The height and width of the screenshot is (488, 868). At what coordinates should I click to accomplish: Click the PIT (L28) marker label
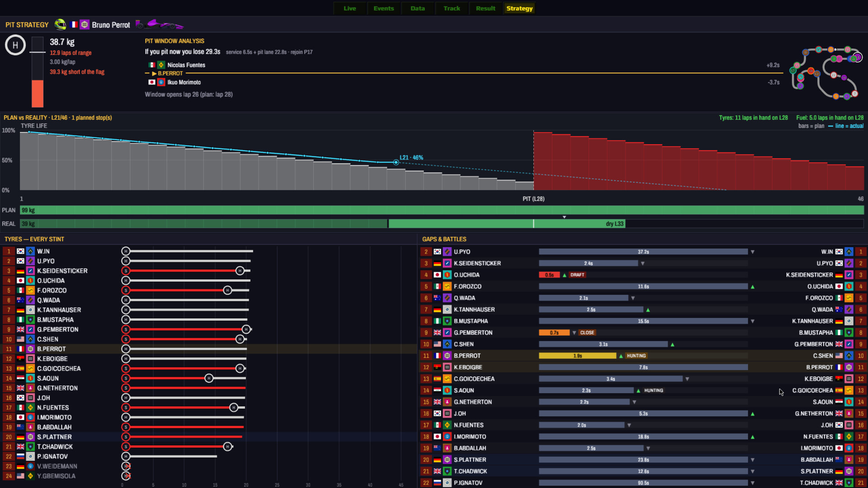pos(533,199)
